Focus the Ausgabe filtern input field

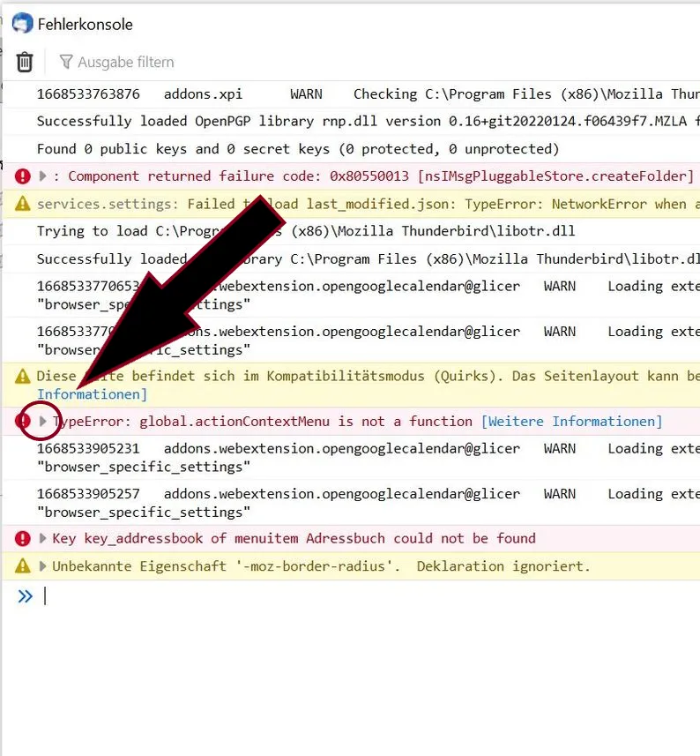click(126, 63)
